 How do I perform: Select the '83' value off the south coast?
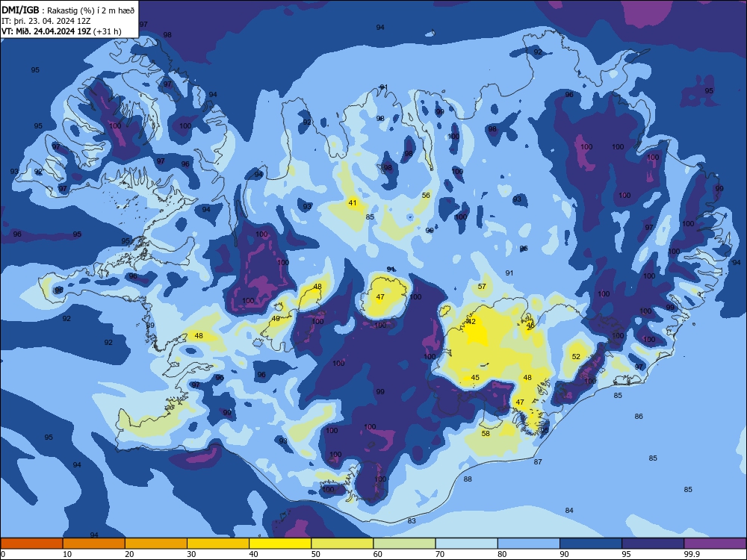click(x=412, y=521)
